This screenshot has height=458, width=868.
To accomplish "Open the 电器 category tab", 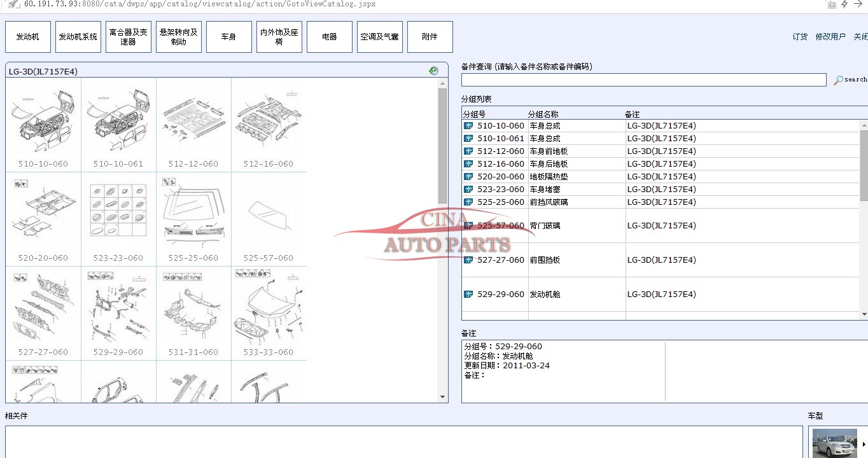I will click(x=329, y=37).
